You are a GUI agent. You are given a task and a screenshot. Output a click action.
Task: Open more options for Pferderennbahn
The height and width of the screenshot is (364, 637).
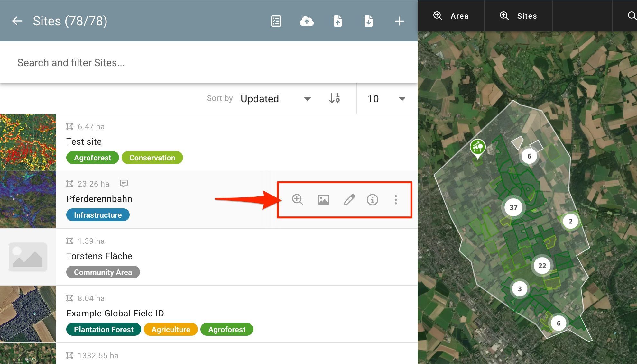(396, 200)
